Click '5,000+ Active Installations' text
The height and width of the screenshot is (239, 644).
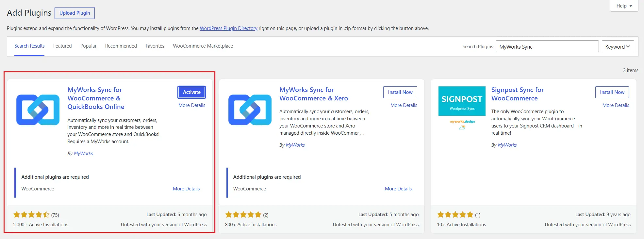tap(41, 225)
